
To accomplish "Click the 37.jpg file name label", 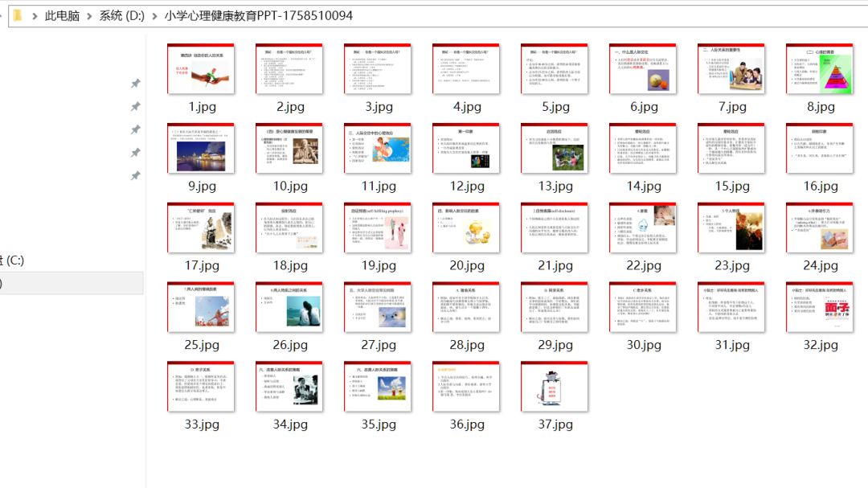I will tap(555, 424).
